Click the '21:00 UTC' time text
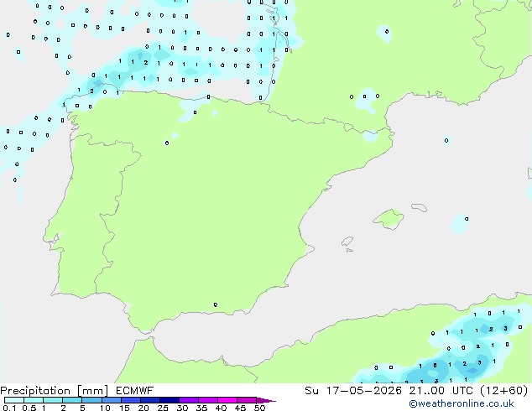This screenshot has width=532, height=411. click(x=441, y=391)
